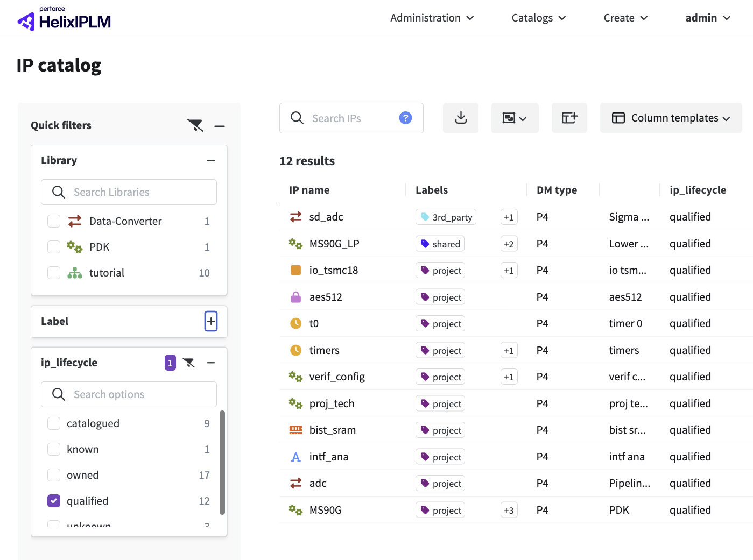Click the download IPs icon
The width and height of the screenshot is (753, 560).
(461, 118)
